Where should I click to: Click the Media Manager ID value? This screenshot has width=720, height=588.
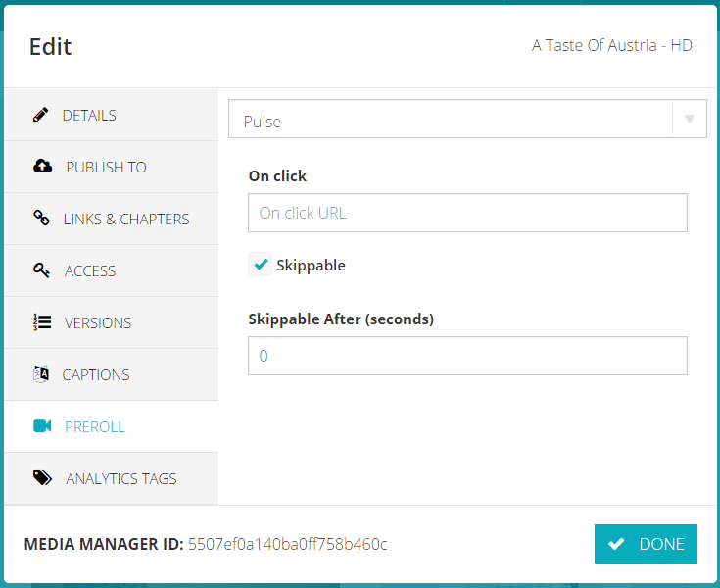point(287,544)
